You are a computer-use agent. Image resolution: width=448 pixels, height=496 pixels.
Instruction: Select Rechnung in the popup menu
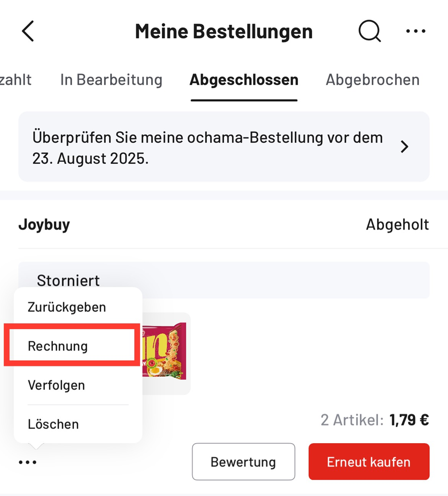pyautogui.click(x=58, y=346)
